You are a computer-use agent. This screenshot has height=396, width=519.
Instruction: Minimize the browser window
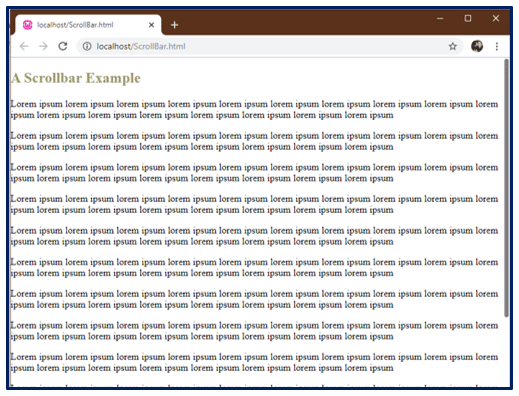click(x=440, y=18)
